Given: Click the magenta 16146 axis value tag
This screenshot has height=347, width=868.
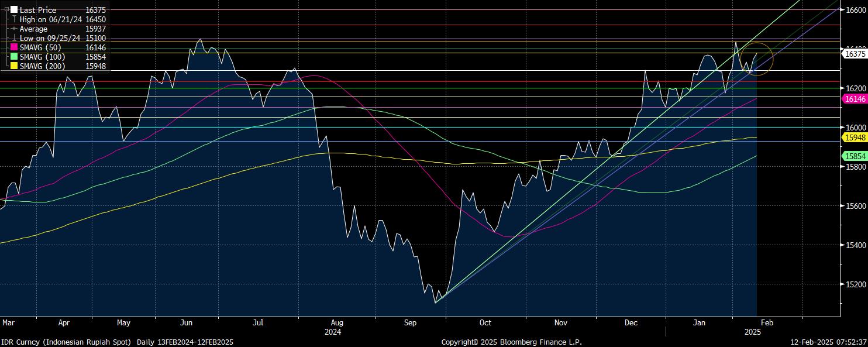Looking at the screenshot, I should point(855,99).
